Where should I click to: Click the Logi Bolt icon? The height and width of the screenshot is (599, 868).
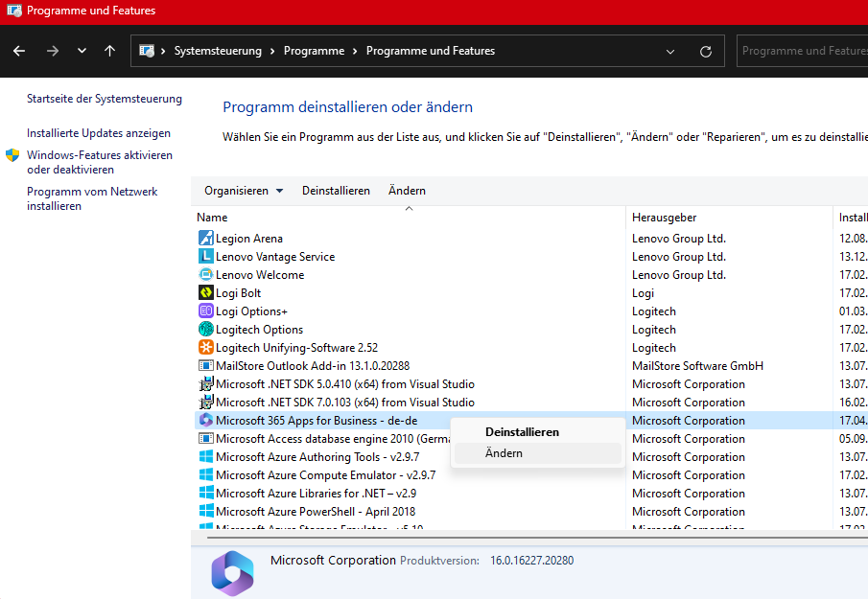pos(206,293)
